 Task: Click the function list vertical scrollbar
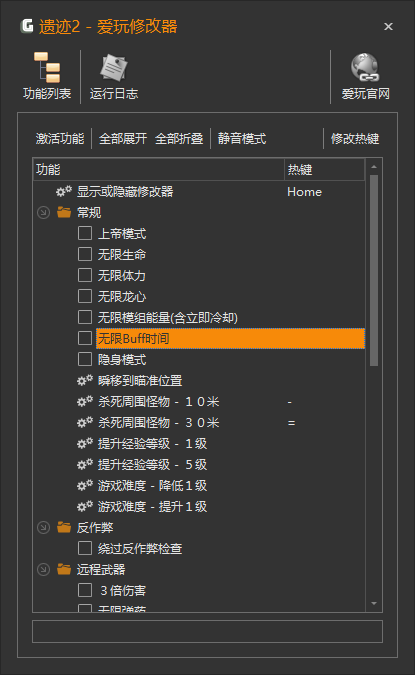pyautogui.click(x=374, y=270)
